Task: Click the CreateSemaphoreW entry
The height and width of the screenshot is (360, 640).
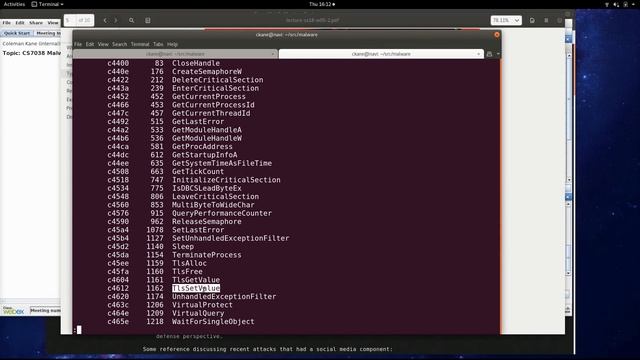Action: pos(207,71)
